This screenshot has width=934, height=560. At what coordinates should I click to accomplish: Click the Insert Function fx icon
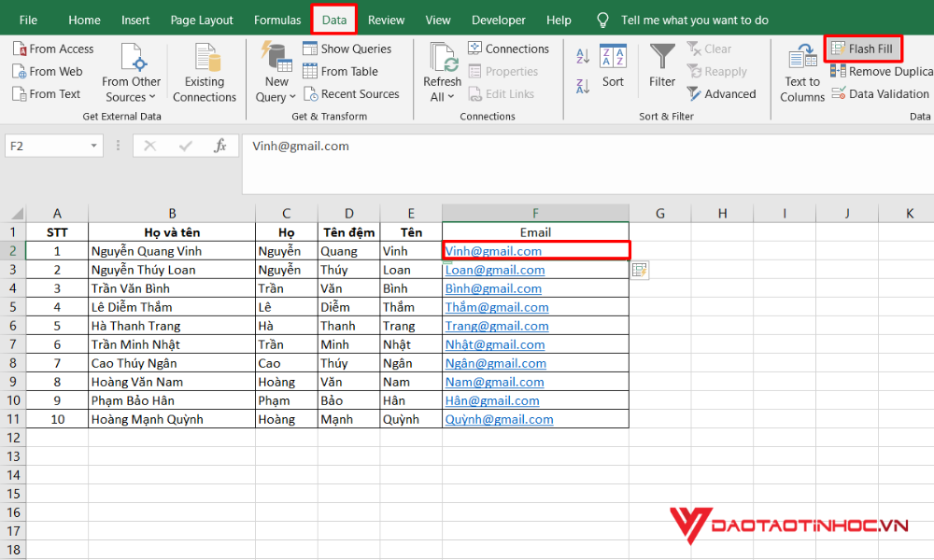[x=220, y=146]
